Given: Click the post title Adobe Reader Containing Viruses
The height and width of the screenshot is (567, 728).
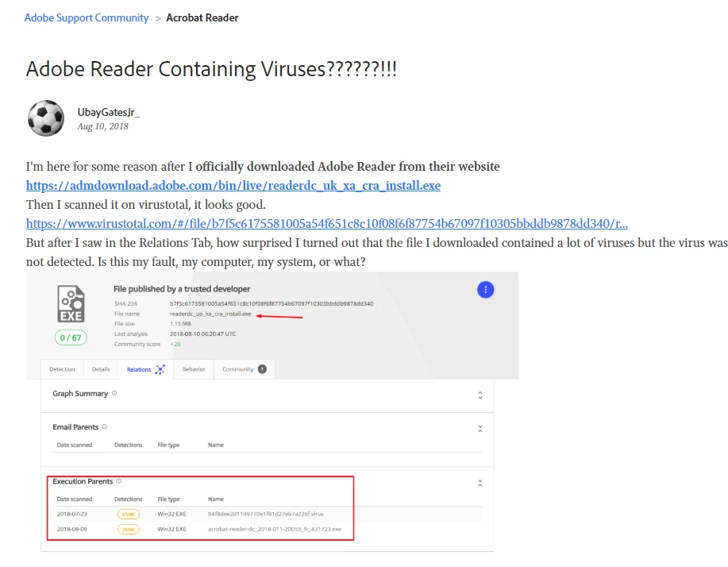Looking at the screenshot, I should pos(211,70).
